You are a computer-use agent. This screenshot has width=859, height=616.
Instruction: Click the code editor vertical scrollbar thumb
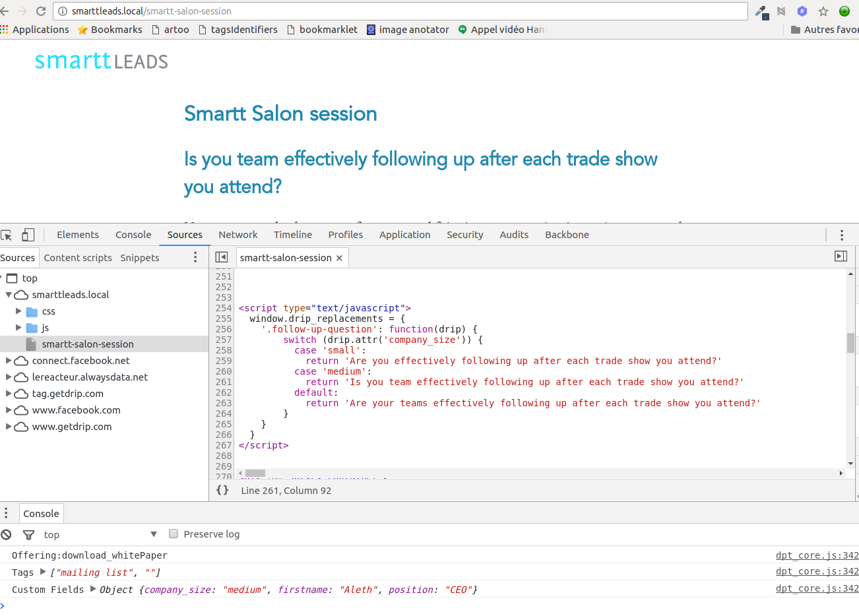[x=850, y=343]
